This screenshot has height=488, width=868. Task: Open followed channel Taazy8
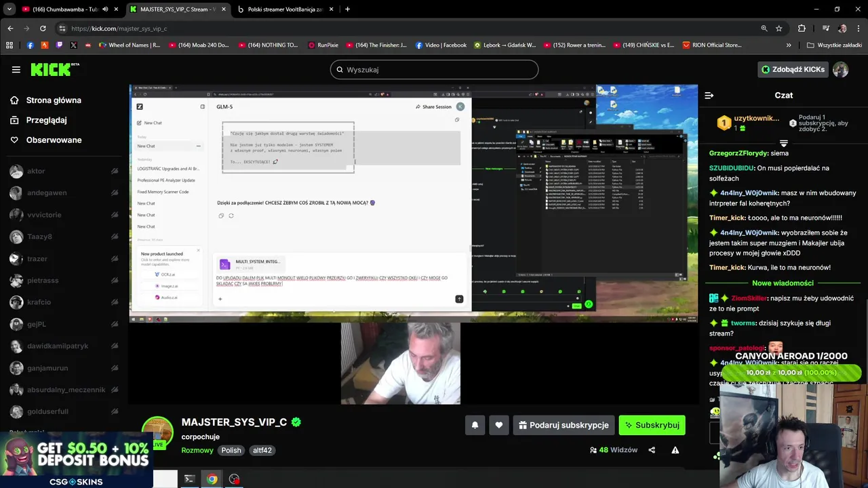coord(39,237)
